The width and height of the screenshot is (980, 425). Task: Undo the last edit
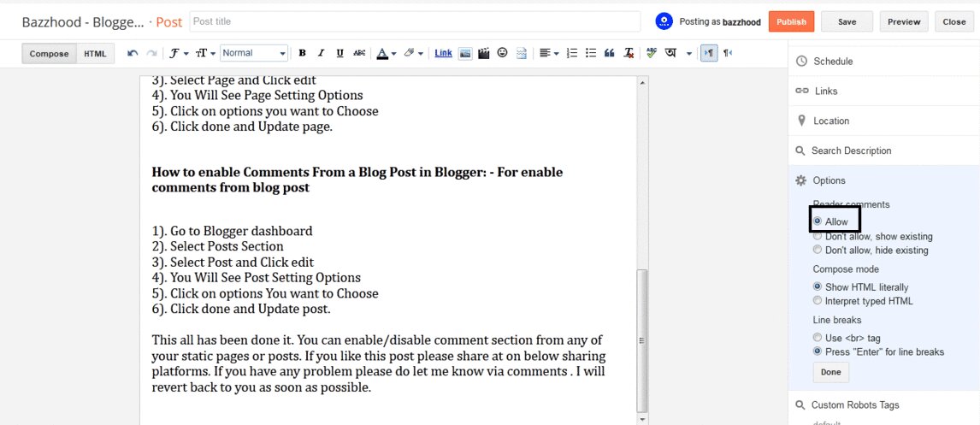pos(133,53)
